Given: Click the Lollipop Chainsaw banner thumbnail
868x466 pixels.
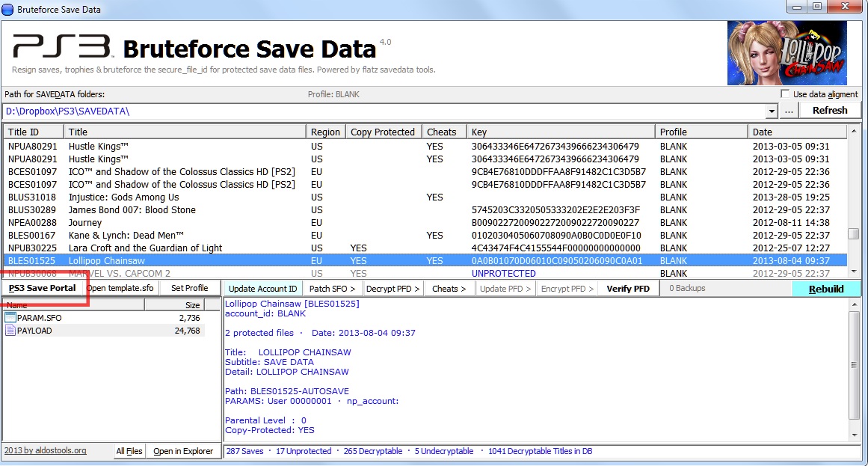Looking at the screenshot, I should [787, 53].
